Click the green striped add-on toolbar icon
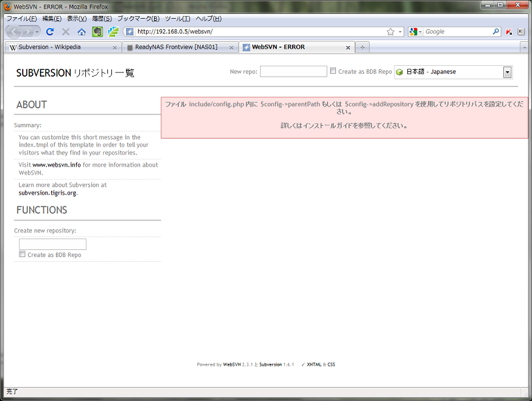532x401 pixels. tap(113, 32)
